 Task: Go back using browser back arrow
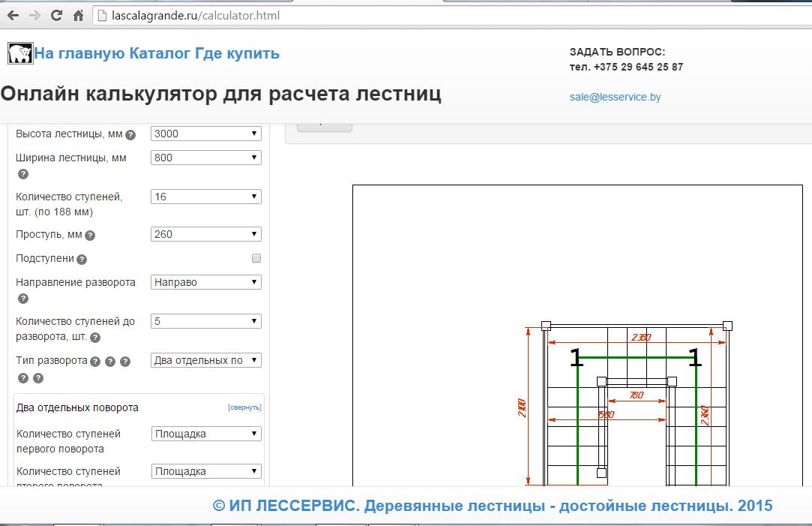point(13,16)
